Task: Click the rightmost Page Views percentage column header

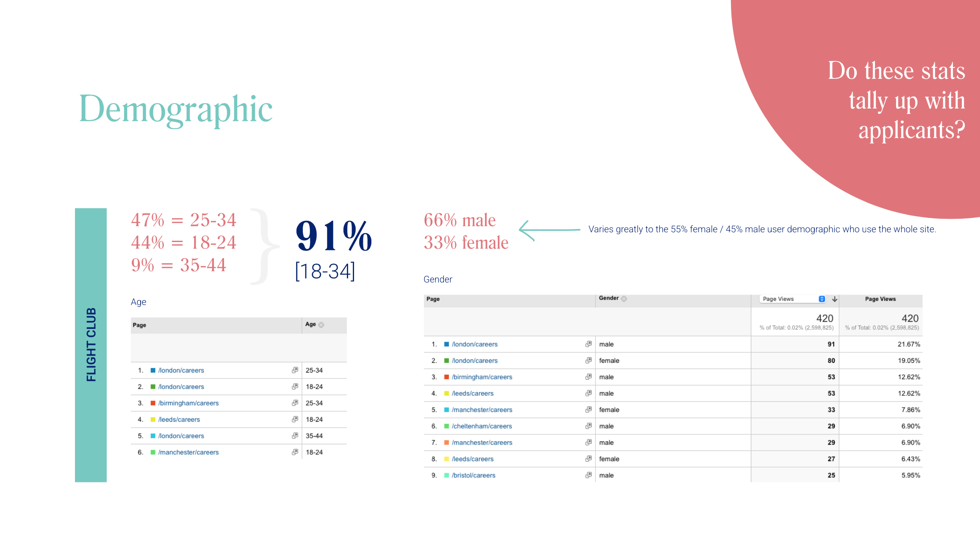Action: click(x=880, y=299)
